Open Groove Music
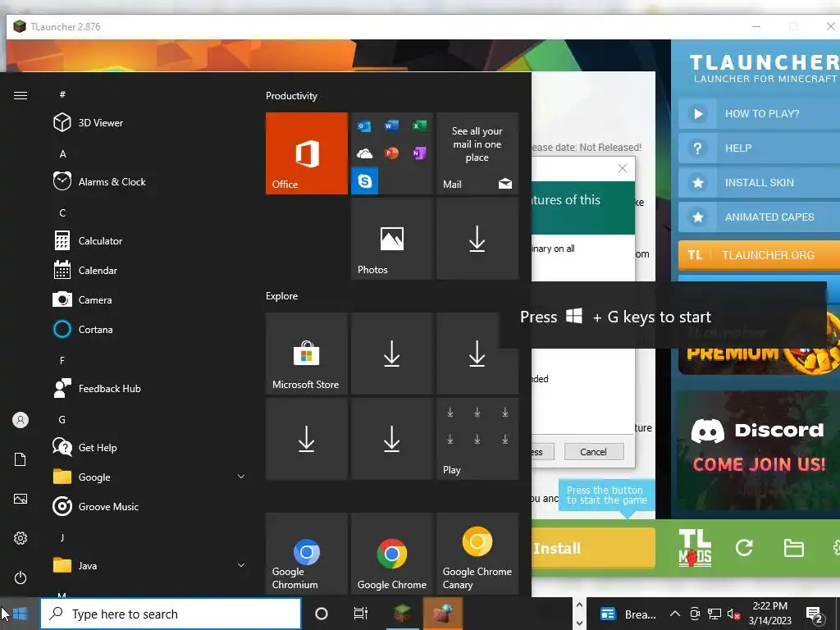The width and height of the screenshot is (840, 630). coord(96,506)
